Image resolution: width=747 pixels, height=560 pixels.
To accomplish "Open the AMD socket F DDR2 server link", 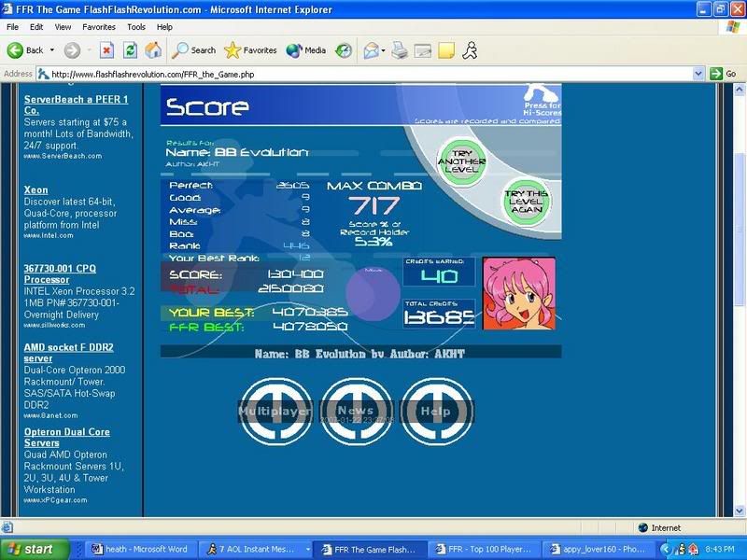I will [x=68, y=353].
